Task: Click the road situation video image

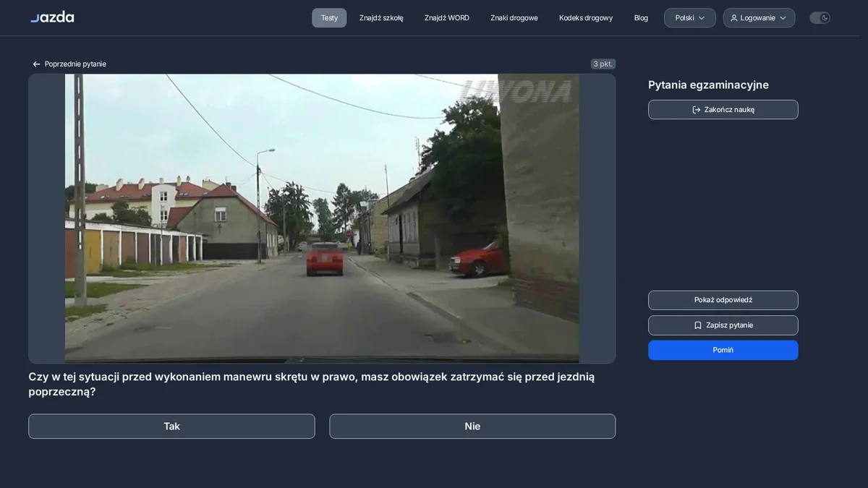Action: point(322,218)
